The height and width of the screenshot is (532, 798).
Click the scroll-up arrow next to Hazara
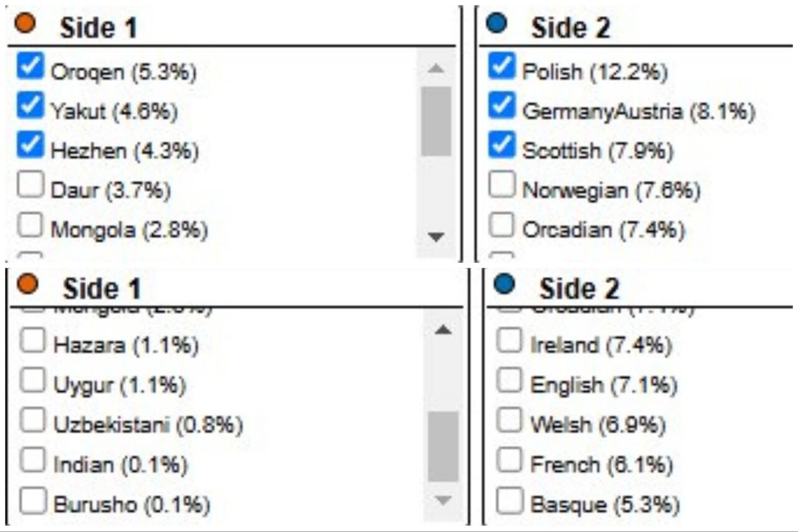[x=443, y=330]
